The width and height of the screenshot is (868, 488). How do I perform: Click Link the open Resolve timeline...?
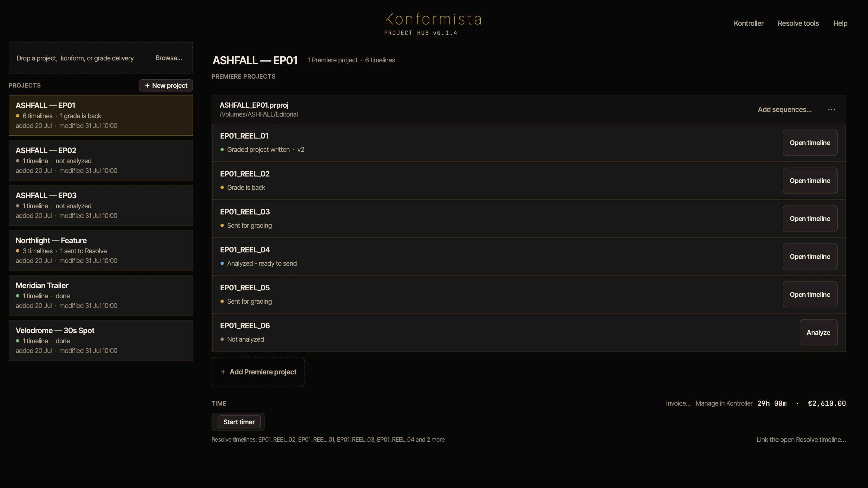pyautogui.click(x=801, y=439)
